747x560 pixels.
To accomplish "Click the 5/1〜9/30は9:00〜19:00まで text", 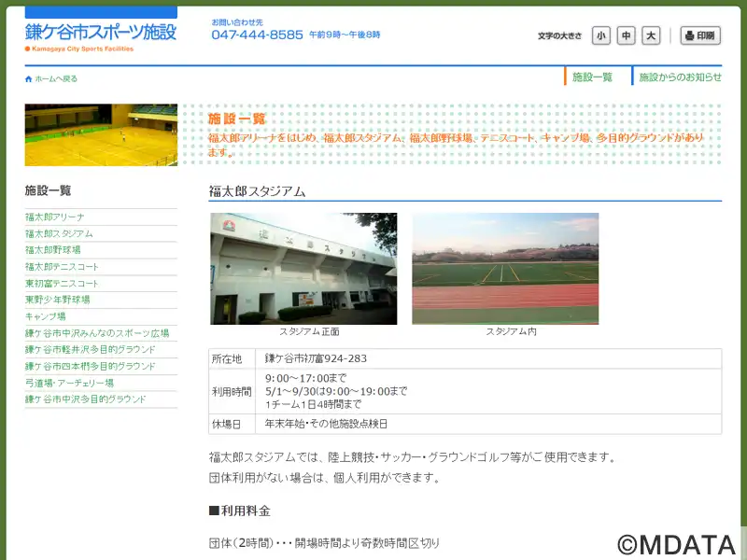I will point(336,391).
